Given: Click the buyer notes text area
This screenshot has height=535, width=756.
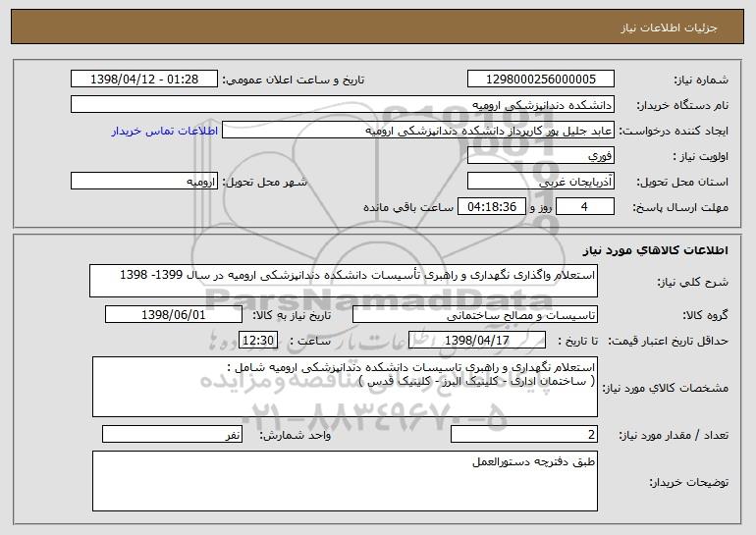Looking at the screenshot, I should (345, 481).
